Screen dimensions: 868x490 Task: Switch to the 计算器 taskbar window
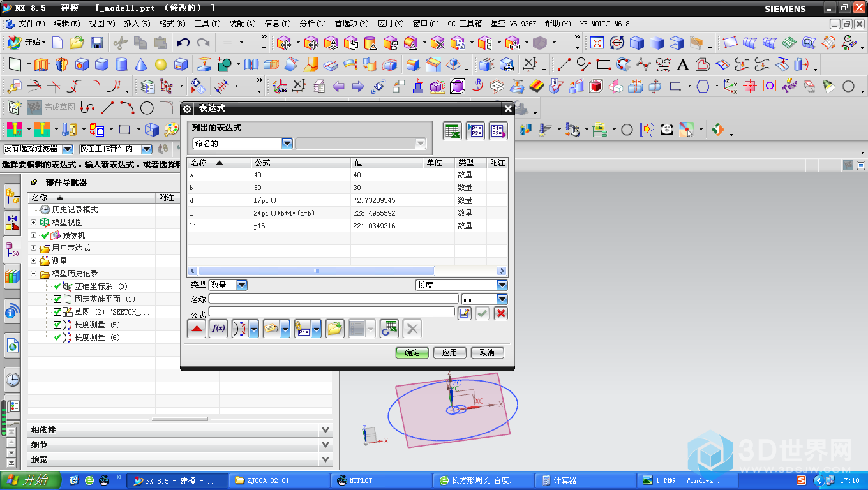pyautogui.click(x=585, y=480)
